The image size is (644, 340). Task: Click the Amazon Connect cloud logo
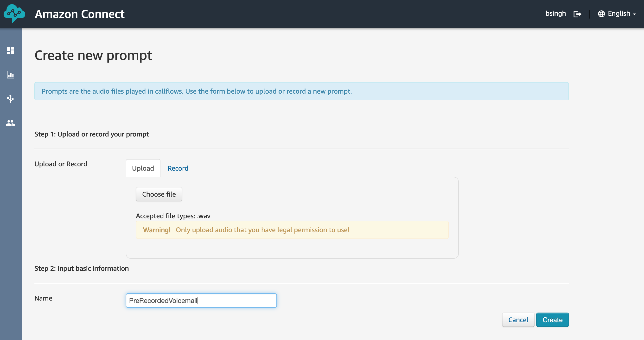14,14
